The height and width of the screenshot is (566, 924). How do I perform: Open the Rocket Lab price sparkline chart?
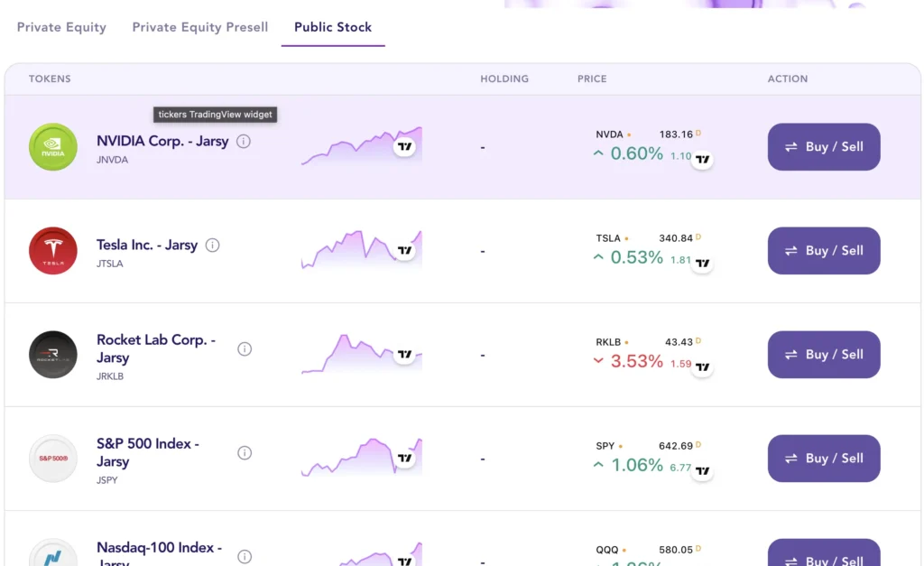coord(362,354)
